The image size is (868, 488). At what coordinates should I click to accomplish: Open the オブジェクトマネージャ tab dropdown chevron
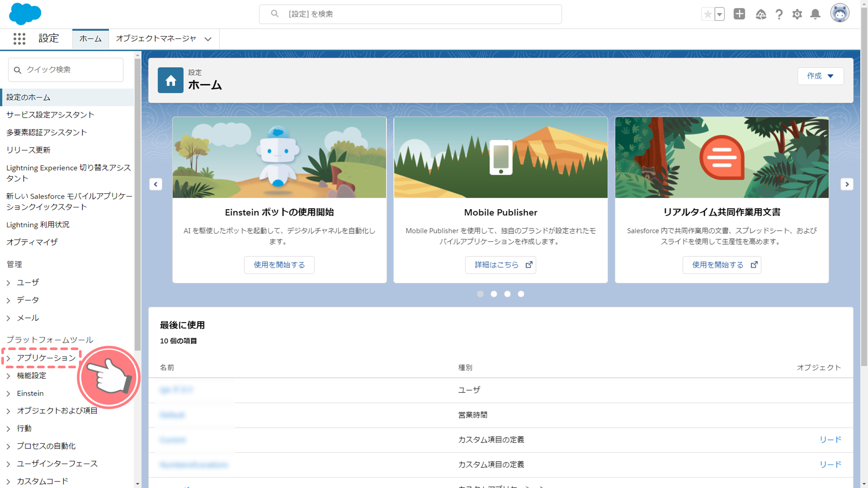(x=208, y=39)
